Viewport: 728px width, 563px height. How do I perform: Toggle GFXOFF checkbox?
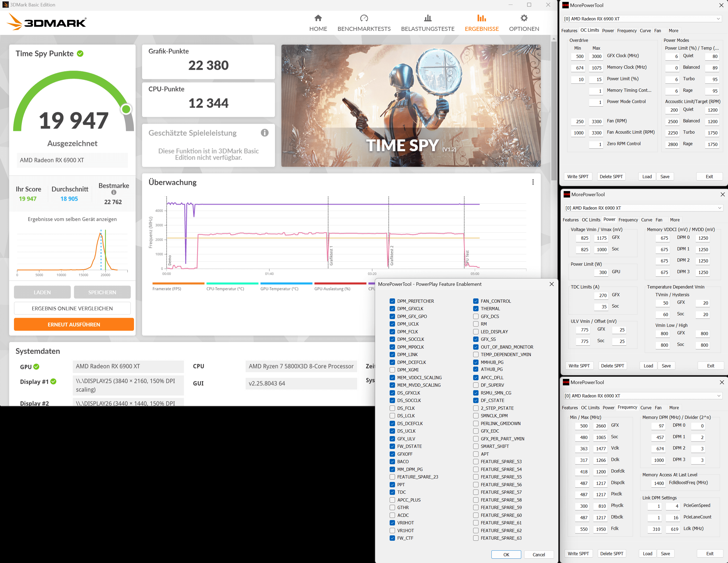pos(392,454)
